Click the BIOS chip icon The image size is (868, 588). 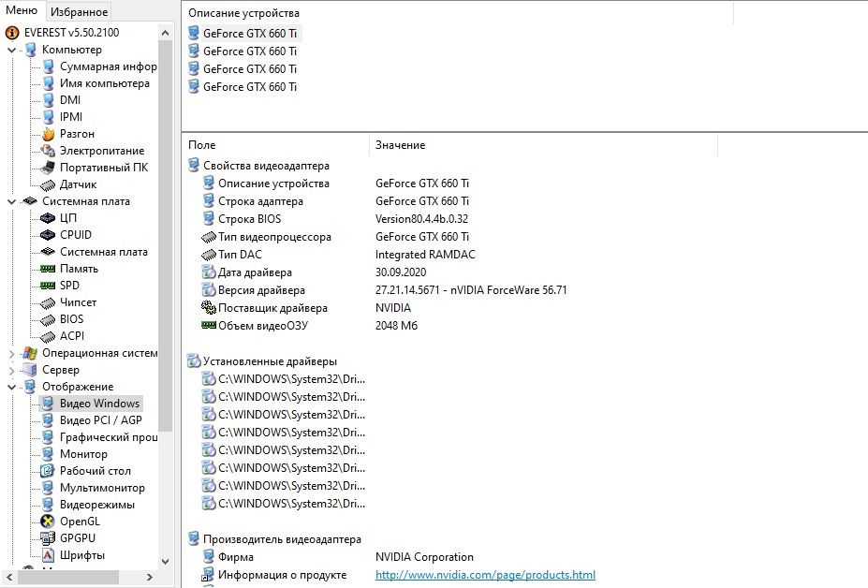[48, 319]
